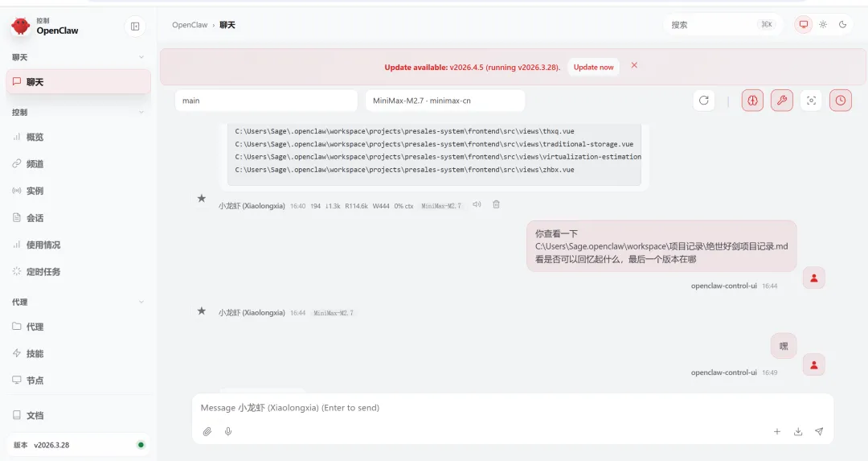868x461 pixels.
Task: Collapse the 聊天 sidebar section chevron
Action: tap(141, 57)
